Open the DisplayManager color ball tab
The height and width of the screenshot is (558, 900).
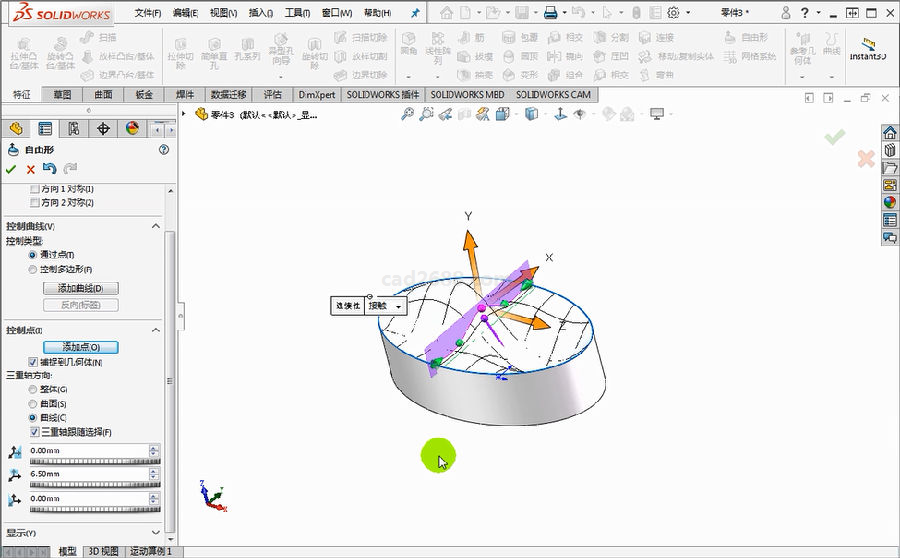[x=132, y=129]
